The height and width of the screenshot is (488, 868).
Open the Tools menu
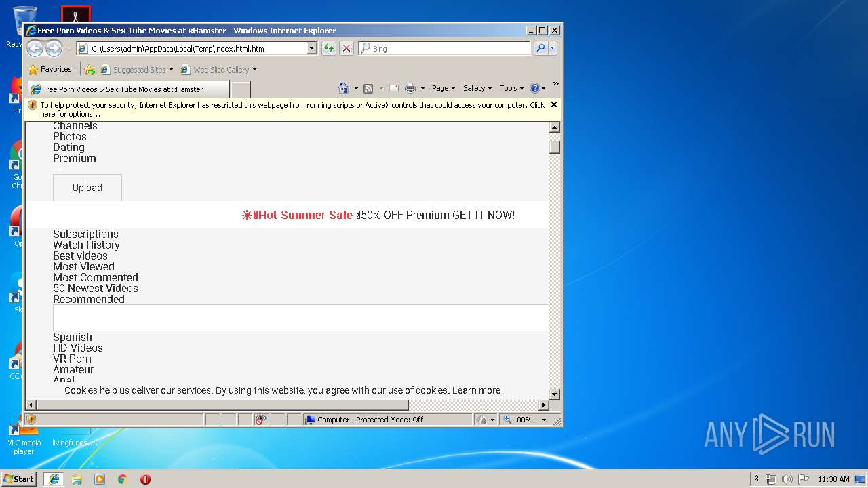pyautogui.click(x=512, y=88)
